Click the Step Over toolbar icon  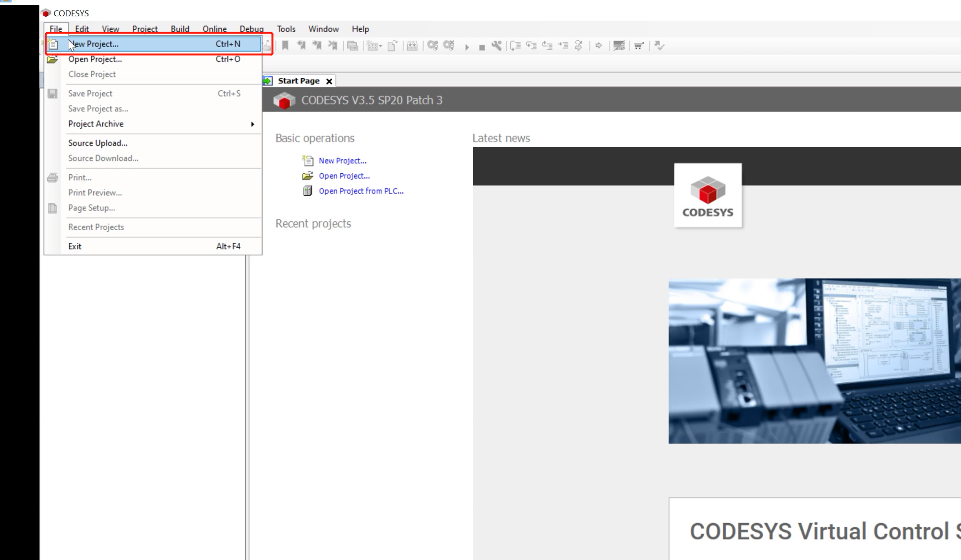click(x=516, y=46)
